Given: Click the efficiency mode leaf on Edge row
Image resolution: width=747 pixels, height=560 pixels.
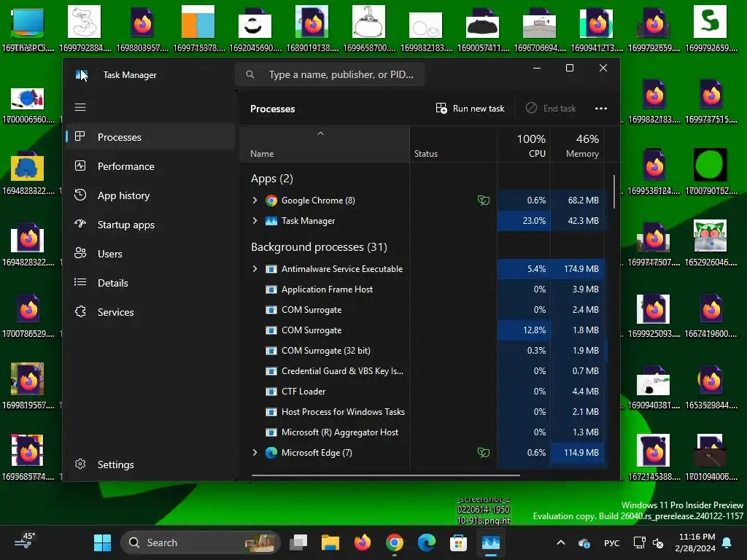Looking at the screenshot, I should (x=484, y=453).
